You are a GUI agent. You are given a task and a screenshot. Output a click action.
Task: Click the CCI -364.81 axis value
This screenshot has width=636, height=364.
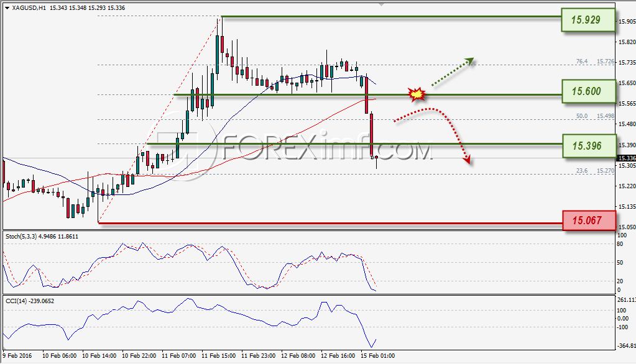click(626, 346)
